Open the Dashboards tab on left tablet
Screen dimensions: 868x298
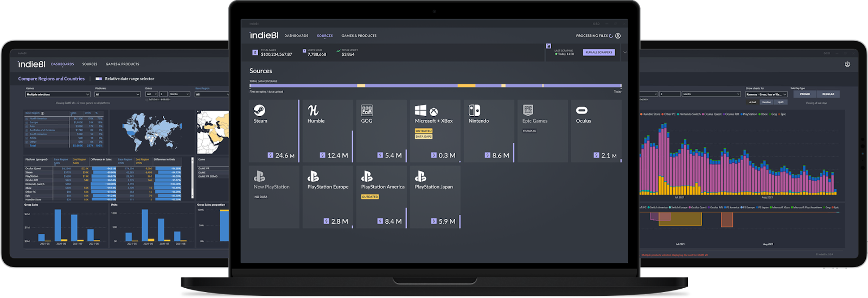62,64
